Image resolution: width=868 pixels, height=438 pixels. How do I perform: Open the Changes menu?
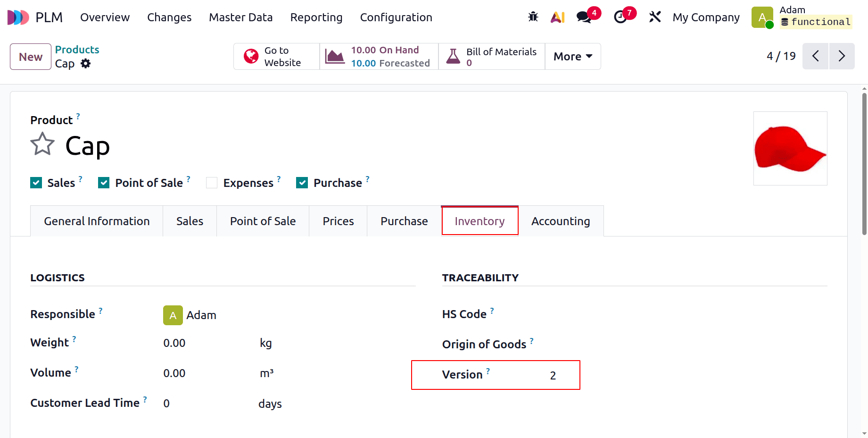click(x=169, y=17)
